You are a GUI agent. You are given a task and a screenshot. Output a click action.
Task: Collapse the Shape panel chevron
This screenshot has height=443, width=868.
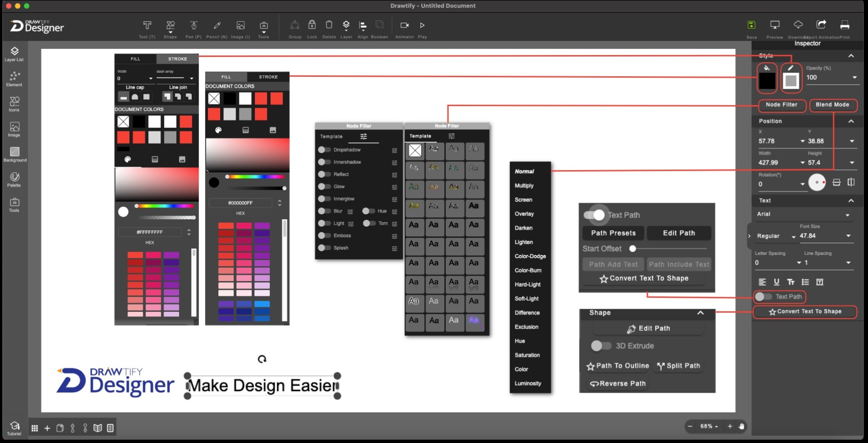point(700,313)
